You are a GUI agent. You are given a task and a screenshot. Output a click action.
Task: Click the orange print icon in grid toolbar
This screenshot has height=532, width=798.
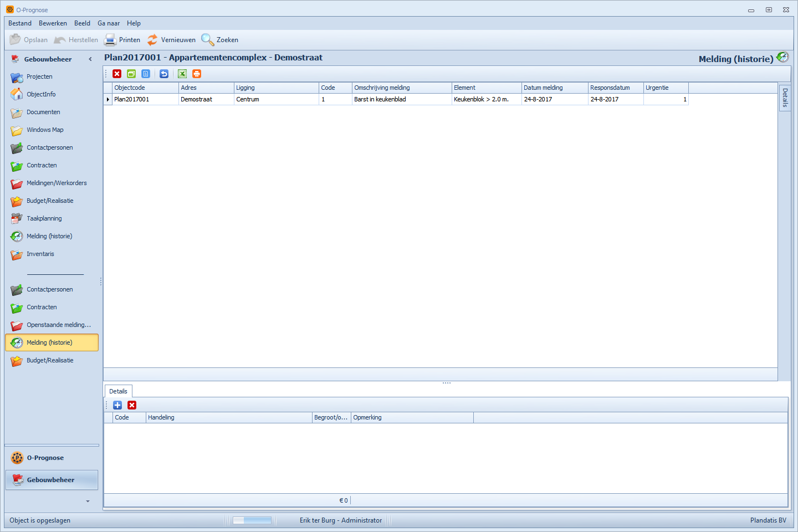[x=197, y=74]
